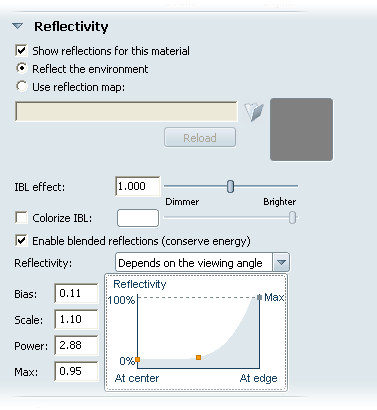This screenshot has height=410, width=377.
Task: Open the Colorize IBL color swatch
Action: click(x=138, y=218)
